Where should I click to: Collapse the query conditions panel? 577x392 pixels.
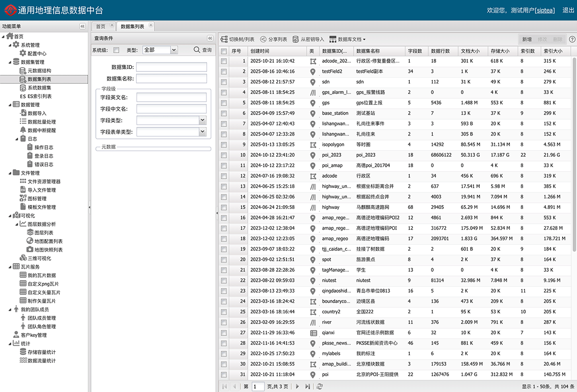pos(210,38)
